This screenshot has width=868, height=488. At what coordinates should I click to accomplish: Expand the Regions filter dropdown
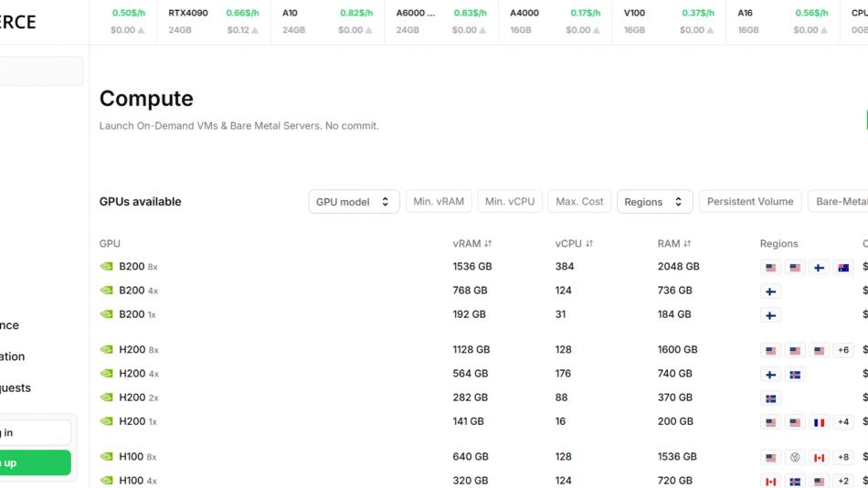tap(654, 202)
